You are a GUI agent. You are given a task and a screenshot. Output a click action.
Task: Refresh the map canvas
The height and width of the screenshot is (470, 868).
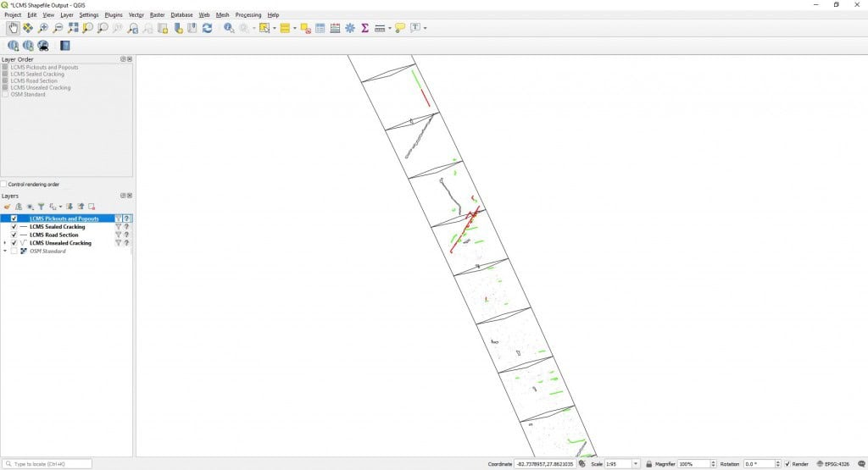(207, 28)
